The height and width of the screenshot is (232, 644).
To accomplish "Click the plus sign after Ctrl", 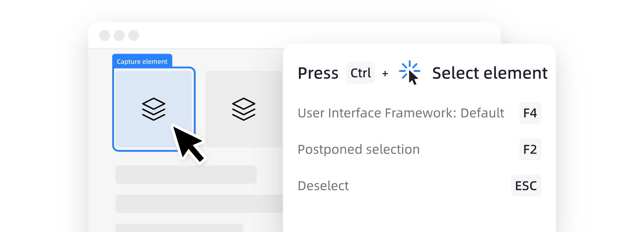I will (x=385, y=73).
